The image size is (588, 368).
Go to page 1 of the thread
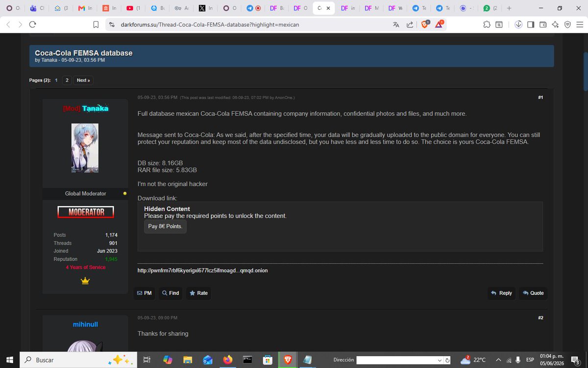click(56, 80)
